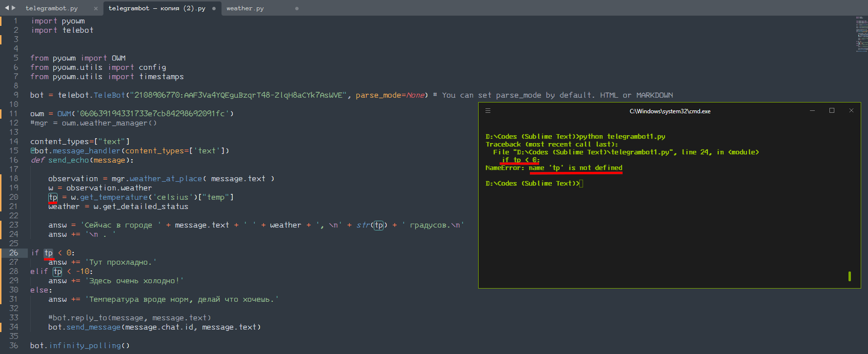Screen dimensions: 868x354
Task: Click '@bot.message_handler' decorator on line 15
Action: (75, 151)
